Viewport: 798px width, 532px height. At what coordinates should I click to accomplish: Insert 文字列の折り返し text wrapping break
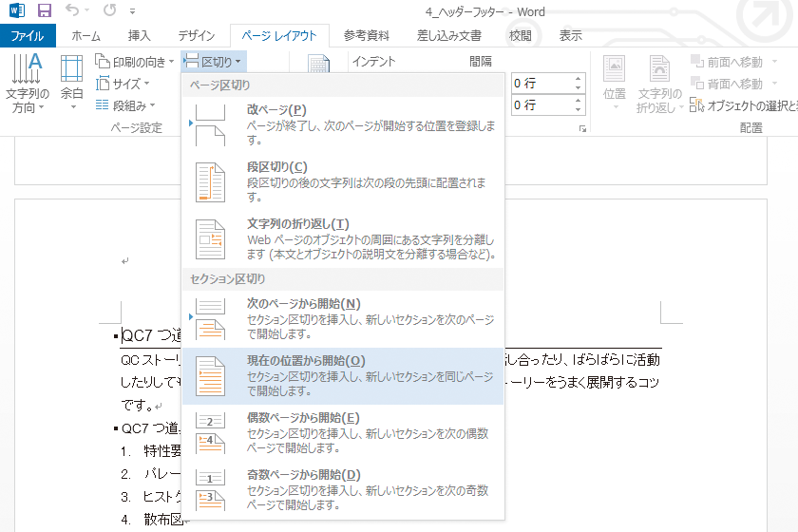pyautogui.click(x=343, y=239)
